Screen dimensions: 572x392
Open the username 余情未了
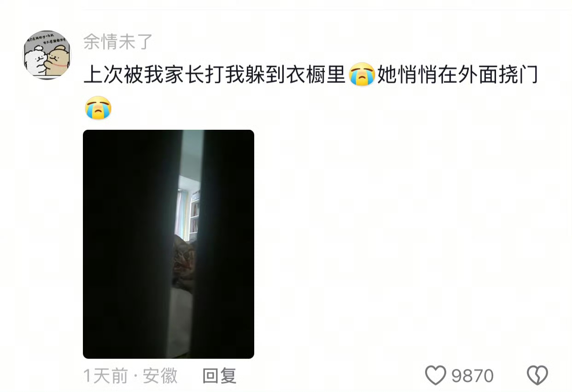click(x=118, y=42)
